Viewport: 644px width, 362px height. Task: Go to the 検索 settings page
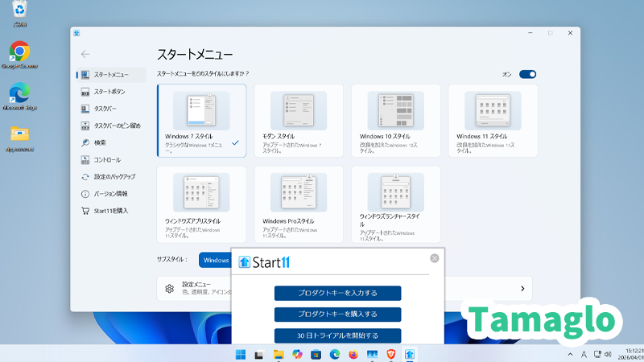click(x=100, y=142)
